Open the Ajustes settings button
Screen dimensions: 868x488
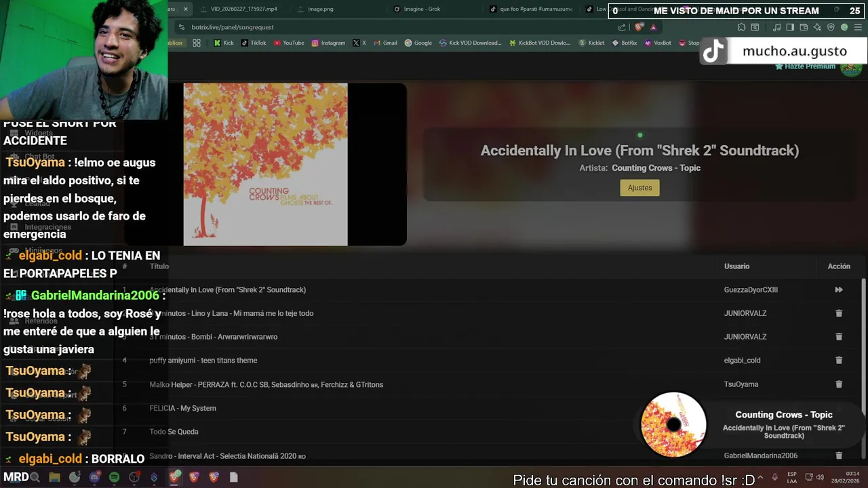point(639,188)
